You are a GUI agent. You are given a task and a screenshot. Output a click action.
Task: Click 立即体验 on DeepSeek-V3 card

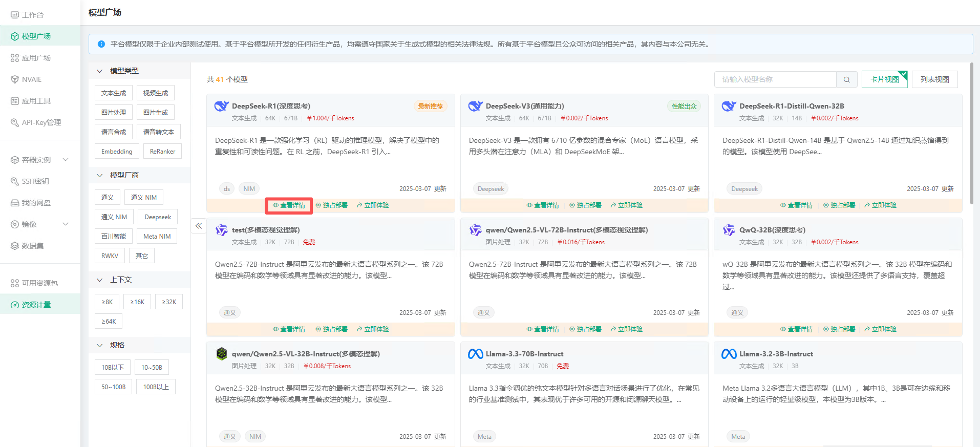[x=626, y=205]
